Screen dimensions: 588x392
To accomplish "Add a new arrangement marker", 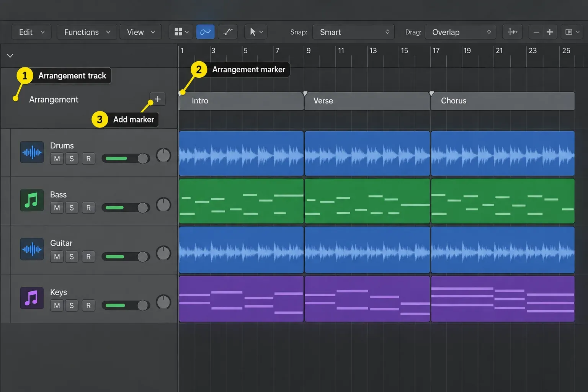I will click(157, 99).
